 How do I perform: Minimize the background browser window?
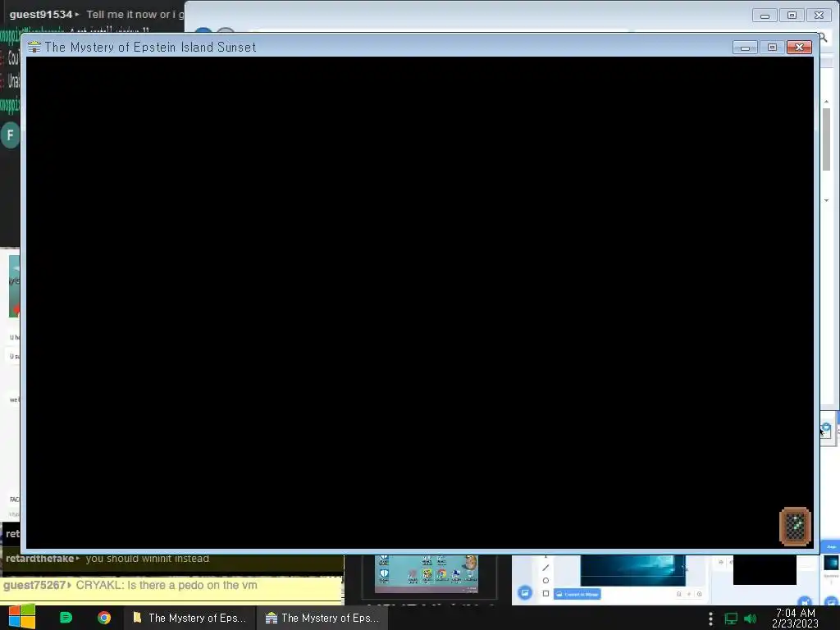coord(765,16)
